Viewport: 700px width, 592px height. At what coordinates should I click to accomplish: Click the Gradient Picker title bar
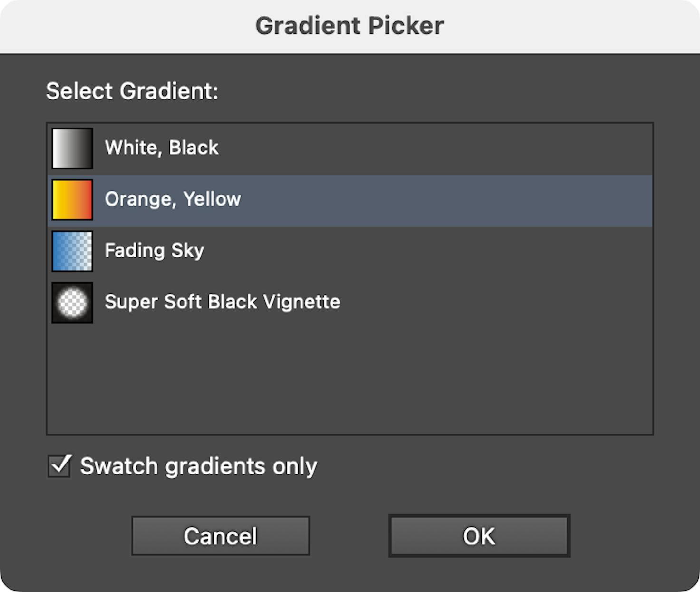(x=350, y=25)
